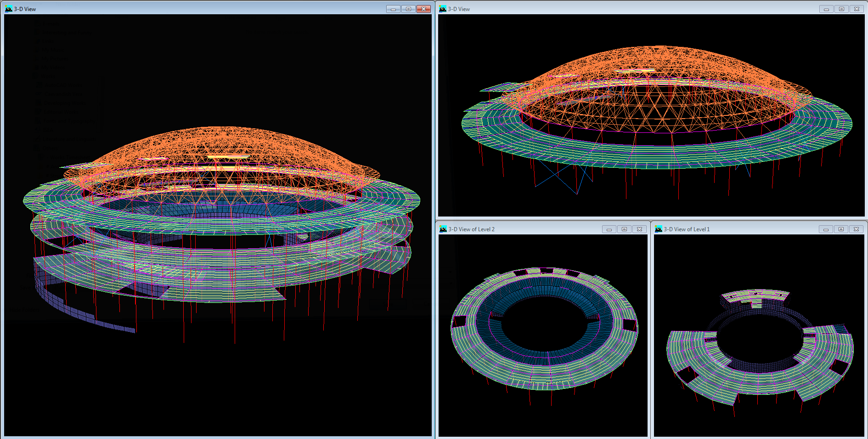Image resolution: width=868 pixels, height=439 pixels.
Task: Minimize the 3-D View of Level 2 window
Action: (x=609, y=229)
